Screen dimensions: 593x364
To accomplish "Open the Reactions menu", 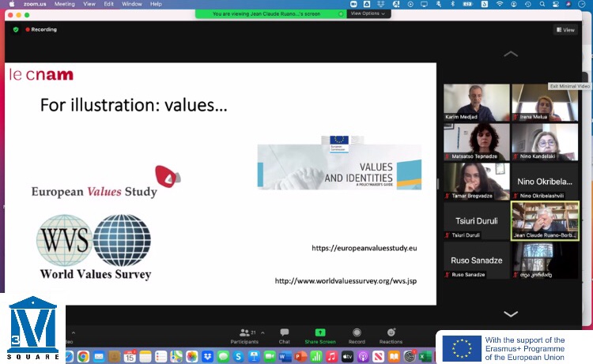I will click(x=391, y=336).
